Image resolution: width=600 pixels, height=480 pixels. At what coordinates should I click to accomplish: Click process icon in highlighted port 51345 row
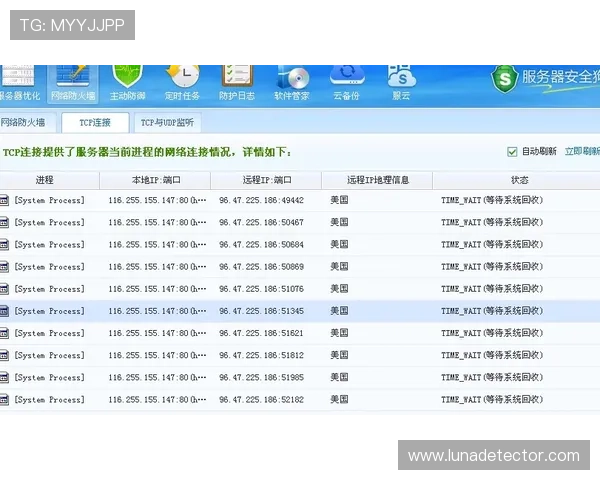pyautogui.click(x=4, y=311)
